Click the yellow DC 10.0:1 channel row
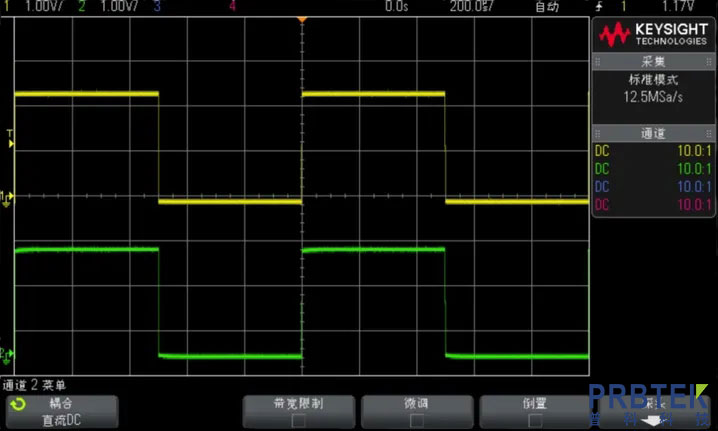The width and height of the screenshot is (718, 431). (x=653, y=151)
